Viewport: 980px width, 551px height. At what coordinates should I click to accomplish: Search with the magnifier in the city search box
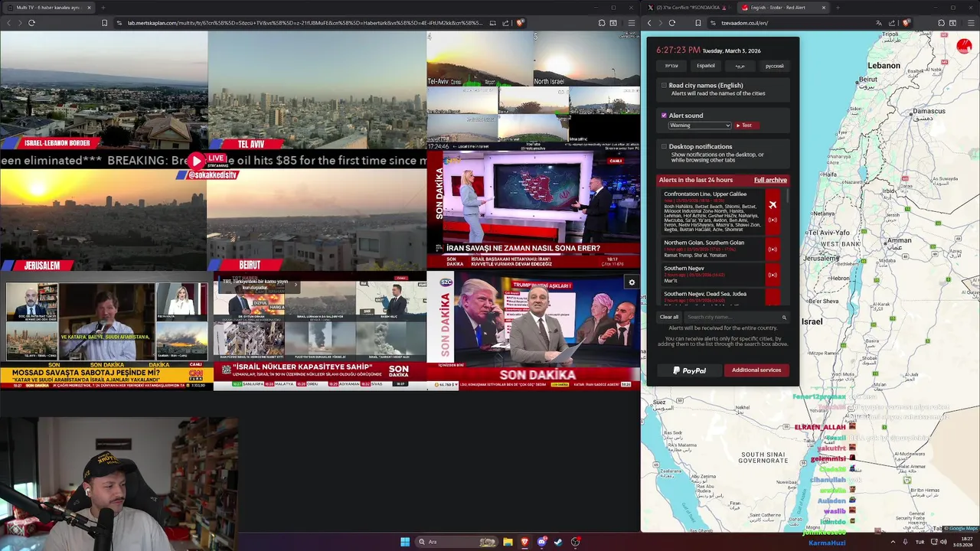click(x=784, y=317)
